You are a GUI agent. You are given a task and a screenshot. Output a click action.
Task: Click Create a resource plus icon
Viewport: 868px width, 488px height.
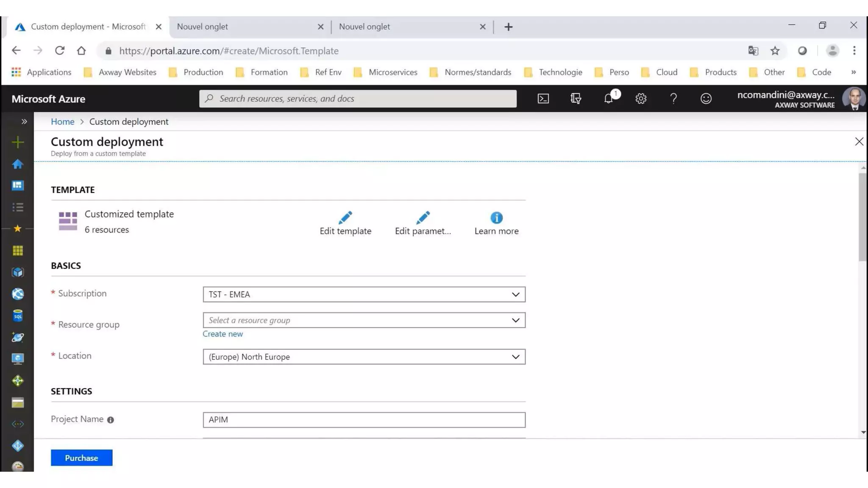tap(17, 142)
